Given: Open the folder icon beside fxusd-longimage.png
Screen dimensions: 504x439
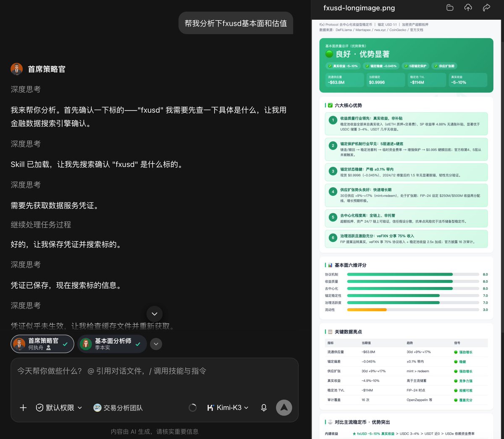Looking at the screenshot, I should (x=450, y=8).
